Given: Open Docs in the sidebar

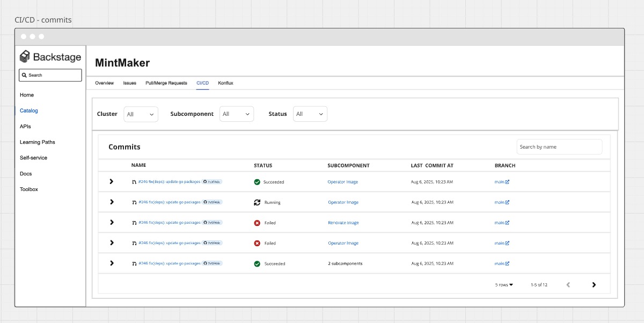Looking at the screenshot, I should [26, 174].
